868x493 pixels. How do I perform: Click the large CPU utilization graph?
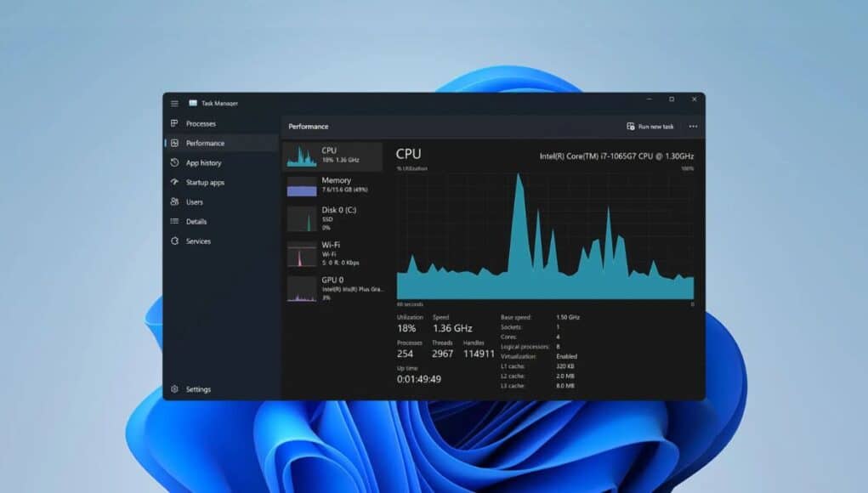(x=545, y=236)
